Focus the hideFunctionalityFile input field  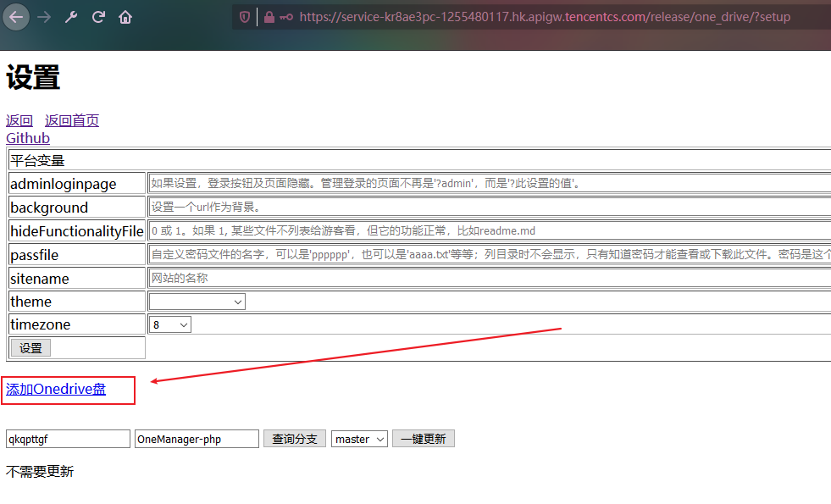(x=490, y=230)
